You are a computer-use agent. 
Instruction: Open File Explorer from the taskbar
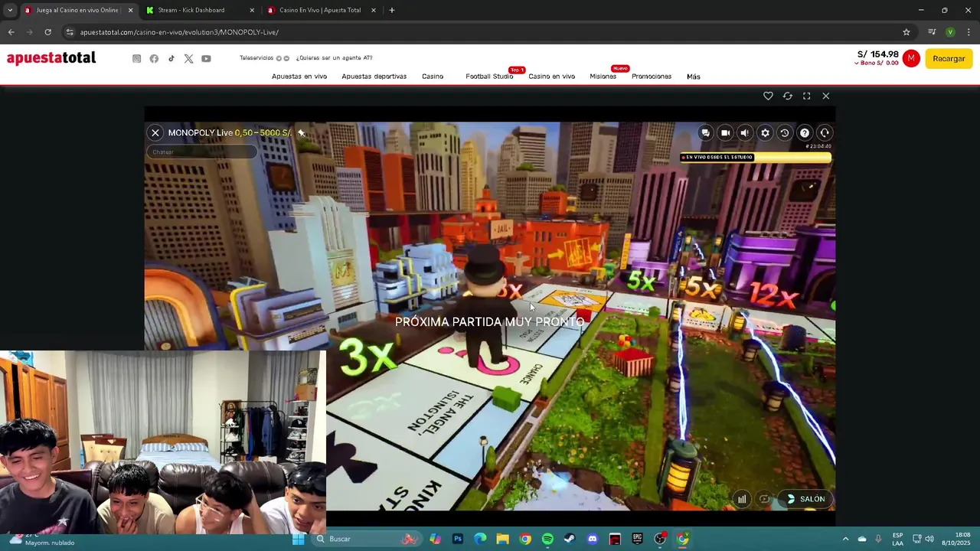point(502,539)
